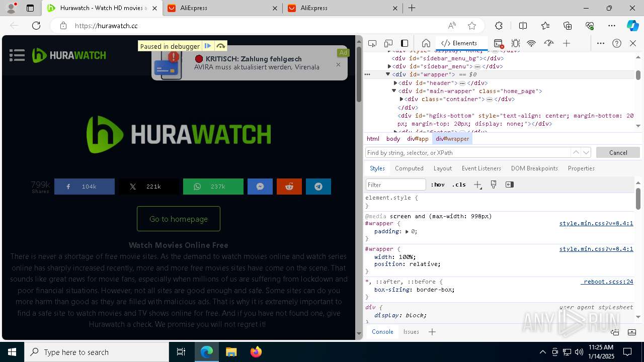The height and width of the screenshot is (362, 644).
Task: Open _reboot.scss:24 source link
Action: pyautogui.click(x=607, y=282)
